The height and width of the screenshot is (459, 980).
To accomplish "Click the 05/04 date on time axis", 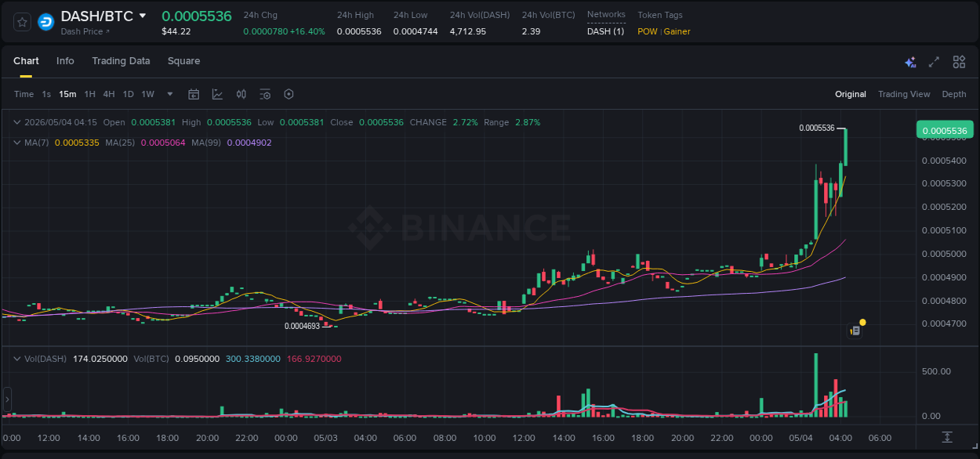I will [x=800, y=438].
